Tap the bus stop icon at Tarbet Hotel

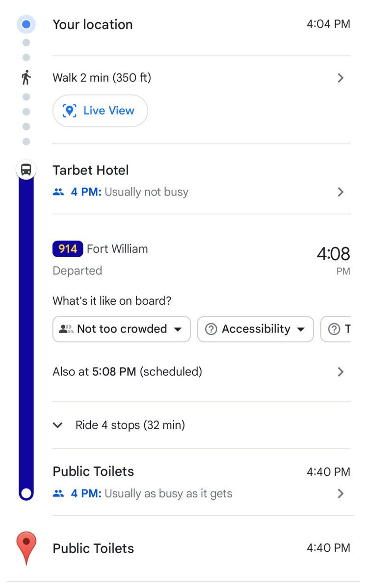pos(26,170)
